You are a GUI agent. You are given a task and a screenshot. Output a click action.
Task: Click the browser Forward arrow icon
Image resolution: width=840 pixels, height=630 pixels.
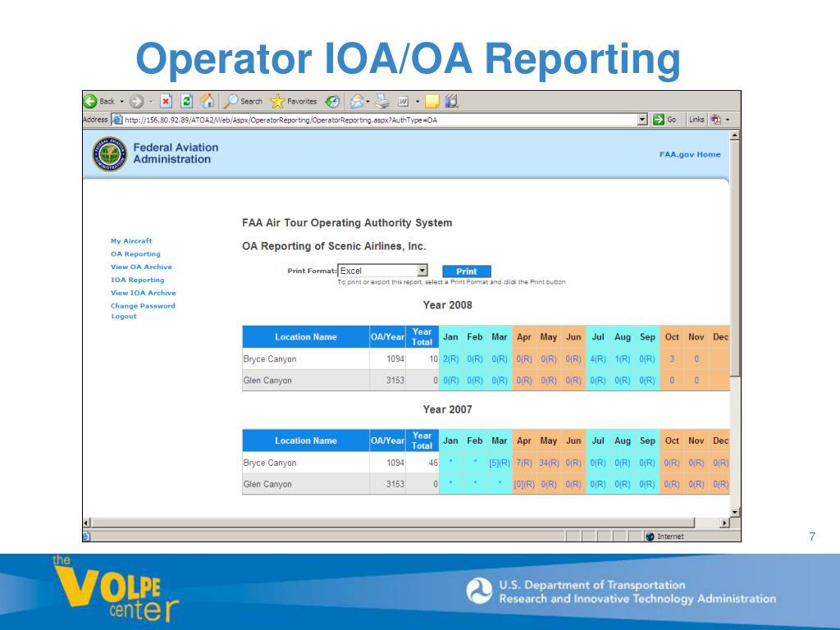137,101
